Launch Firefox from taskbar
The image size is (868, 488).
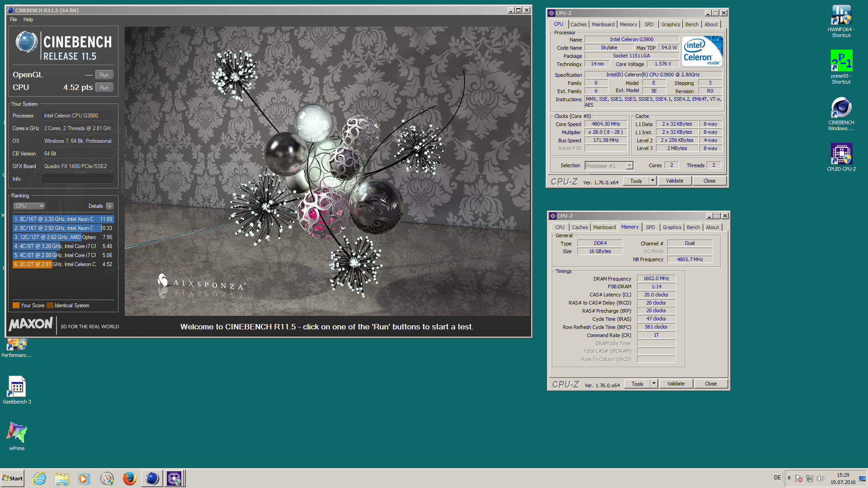point(130,479)
